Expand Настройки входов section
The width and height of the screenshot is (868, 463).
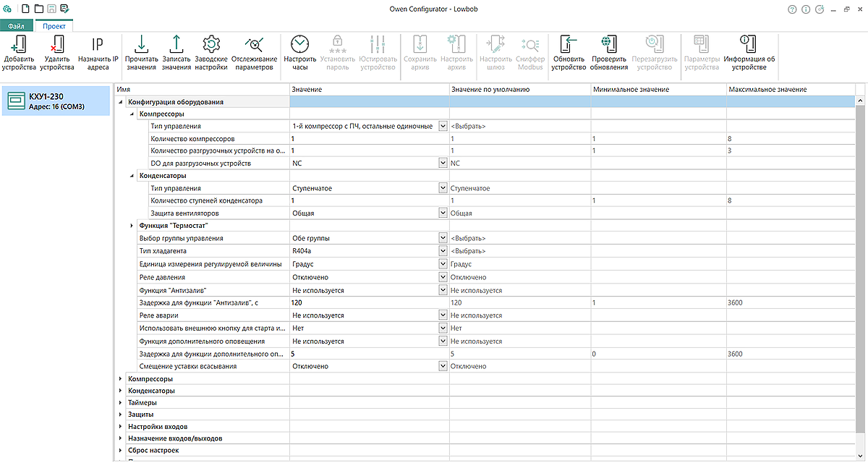point(121,427)
